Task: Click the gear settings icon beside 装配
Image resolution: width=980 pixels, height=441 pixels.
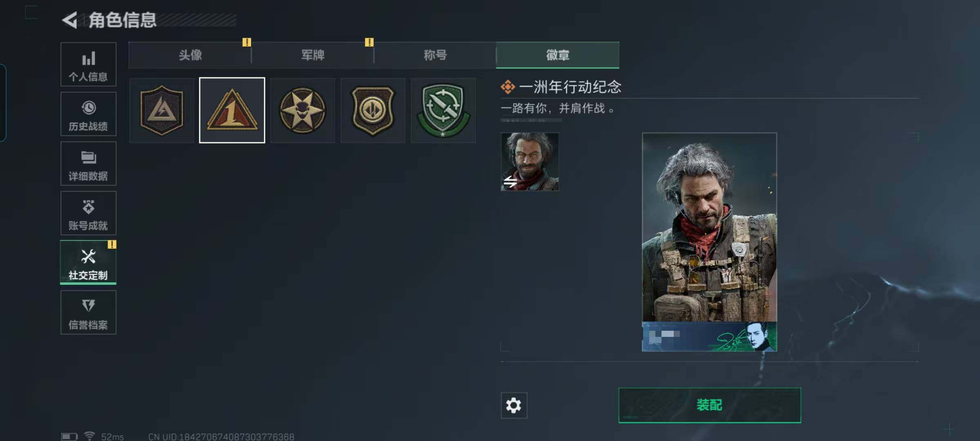Action: pos(514,405)
